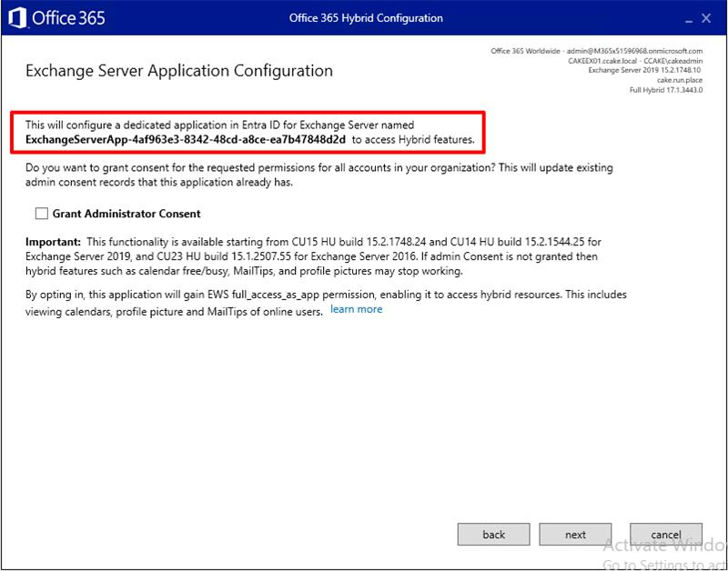
Task: Click the Important: label in the notice
Action: click(x=53, y=242)
